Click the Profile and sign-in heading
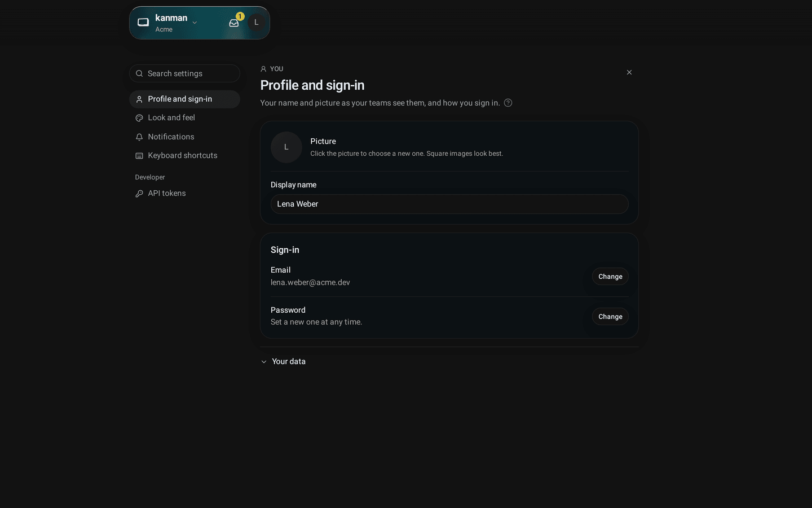The height and width of the screenshot is (508, 812). (x=312, y=85)
